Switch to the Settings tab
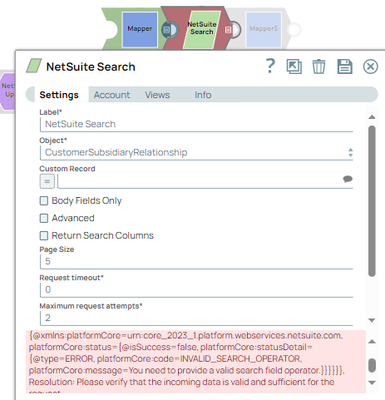The height and width of the screenshot is (400, 385). (59, 95)
